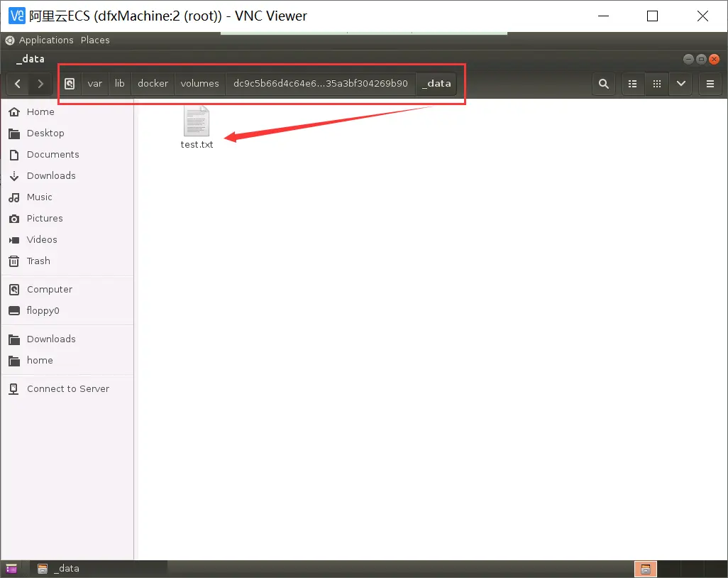The height and width of the screenshot is (578, 728).
Task: Navigate to var in the path bar
Action: [x=94, y=84]
